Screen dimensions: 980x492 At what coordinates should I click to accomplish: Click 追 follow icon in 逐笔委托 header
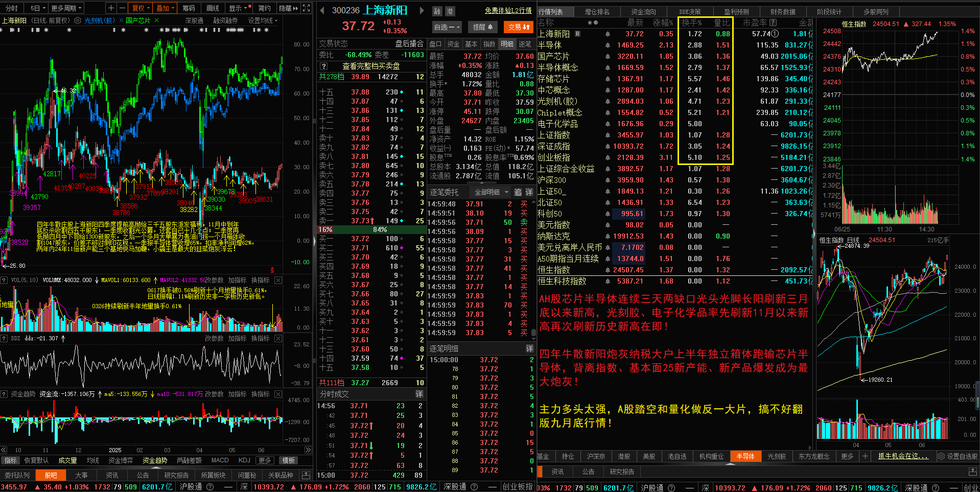[518, 193]
